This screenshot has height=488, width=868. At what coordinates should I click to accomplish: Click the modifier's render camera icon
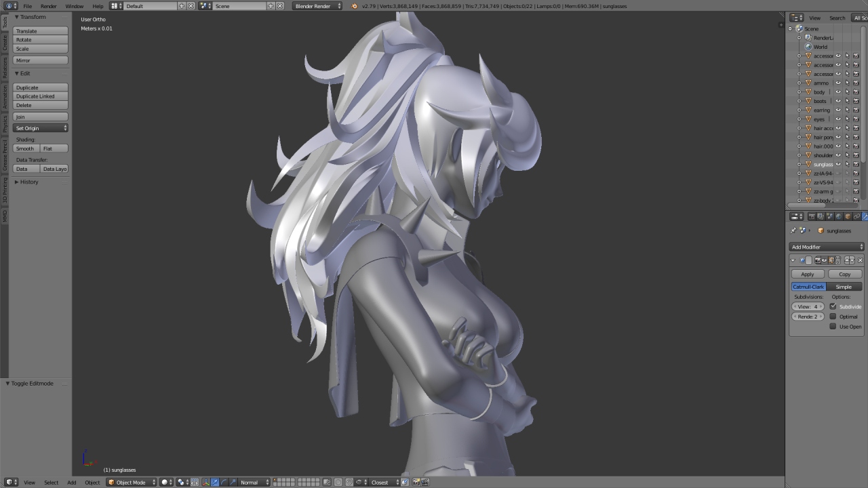coord(817,260)
